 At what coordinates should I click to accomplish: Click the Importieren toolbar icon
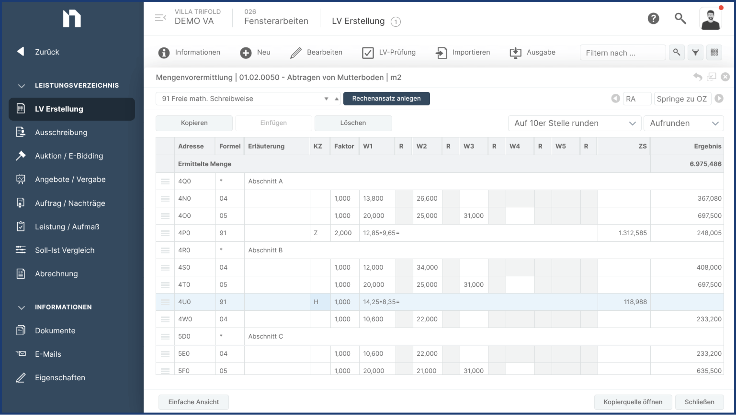[439, 52]
